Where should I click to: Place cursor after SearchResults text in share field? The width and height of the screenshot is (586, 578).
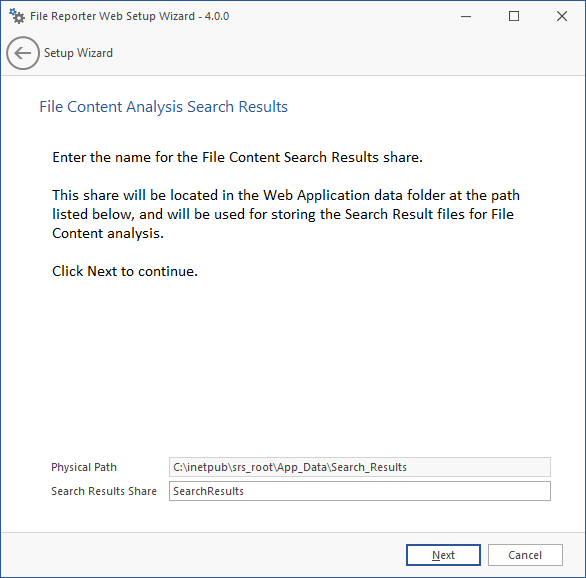pyautogui.click(x=244, y=491)
